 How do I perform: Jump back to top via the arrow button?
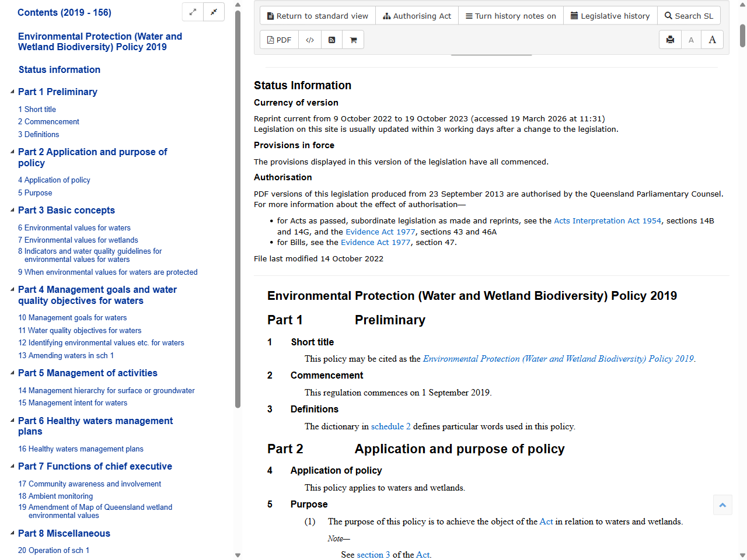[x=722, y=505]
